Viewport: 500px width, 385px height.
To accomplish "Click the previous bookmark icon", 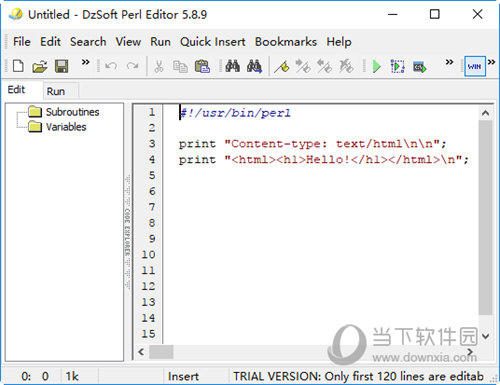I will pos(324,66).
